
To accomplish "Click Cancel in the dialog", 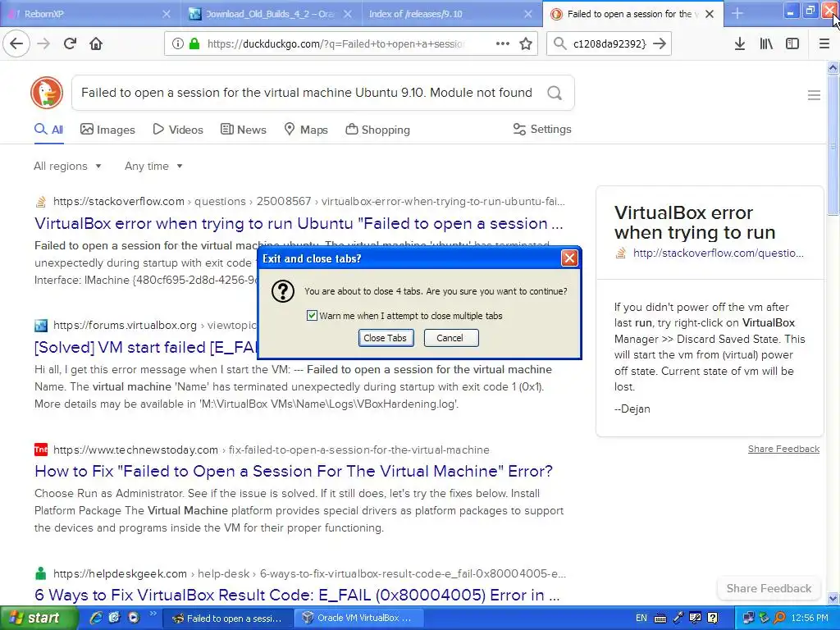I will coord(451,338).
